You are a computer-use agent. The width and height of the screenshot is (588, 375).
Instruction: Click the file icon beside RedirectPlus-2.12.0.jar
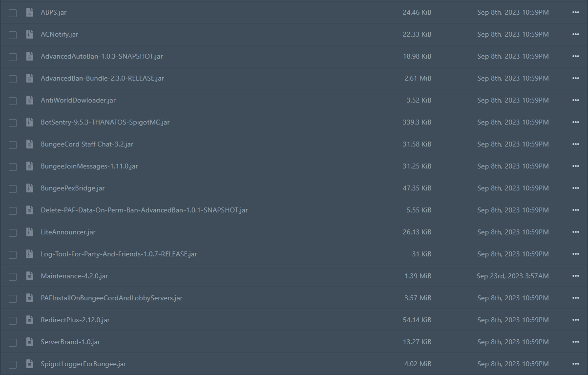click(x=29, y=320)
